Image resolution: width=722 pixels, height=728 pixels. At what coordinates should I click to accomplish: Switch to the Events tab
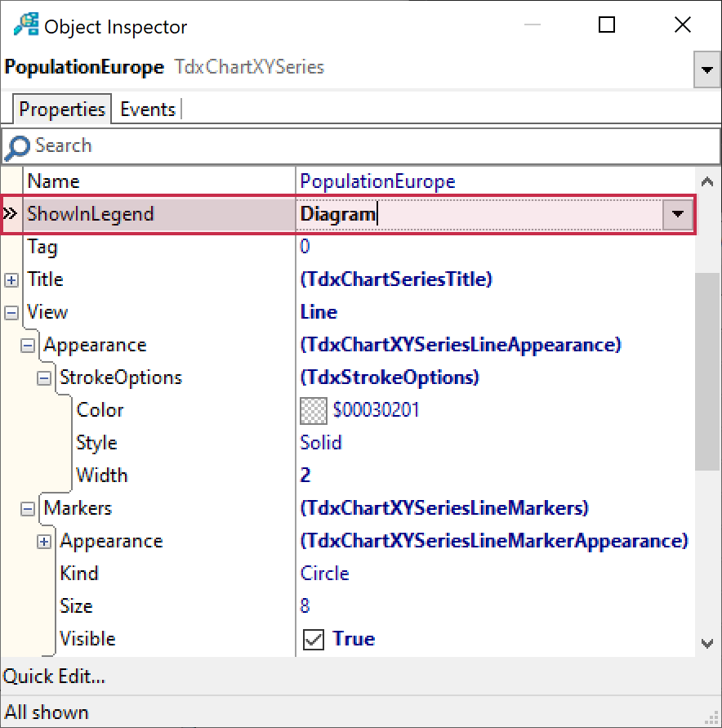pyautogui.click(x=148, y=109)
